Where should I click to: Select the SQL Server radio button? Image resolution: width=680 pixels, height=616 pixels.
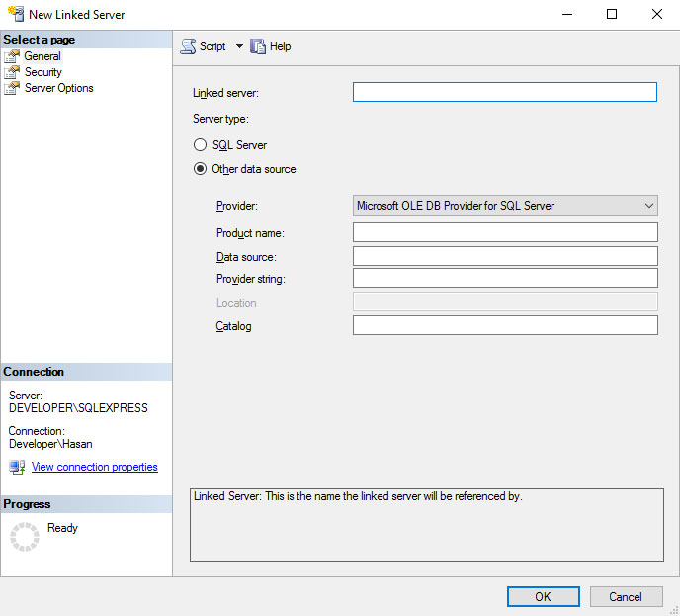[200, 145]
